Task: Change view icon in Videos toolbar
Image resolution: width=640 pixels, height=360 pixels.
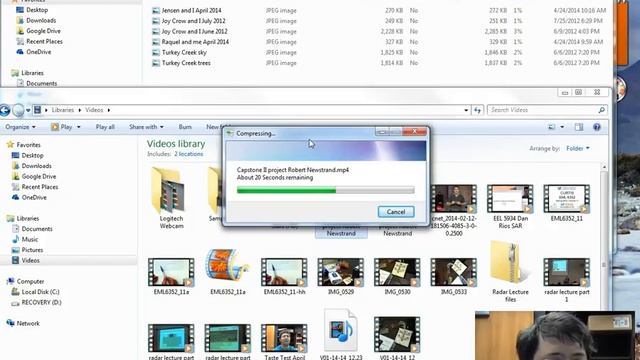Action: tap(552, 127)
